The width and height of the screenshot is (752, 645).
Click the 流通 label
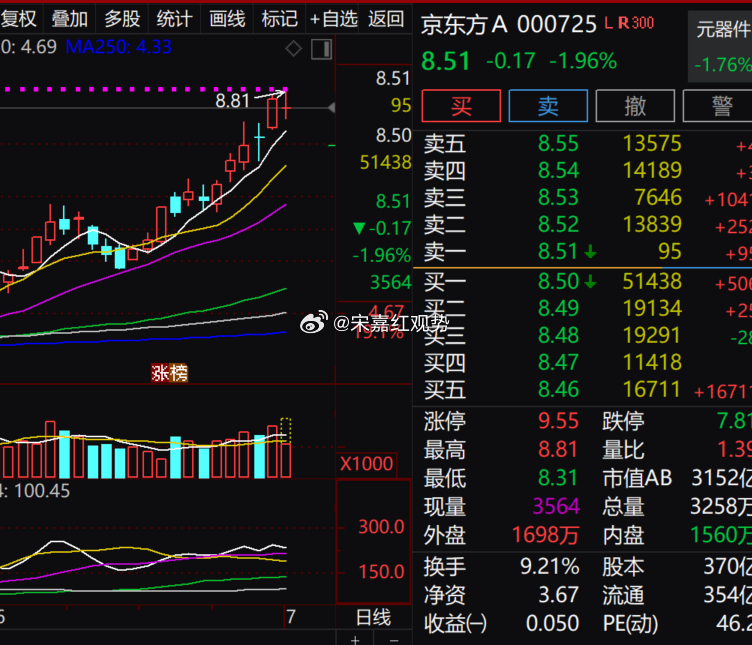tap(623, 595)
